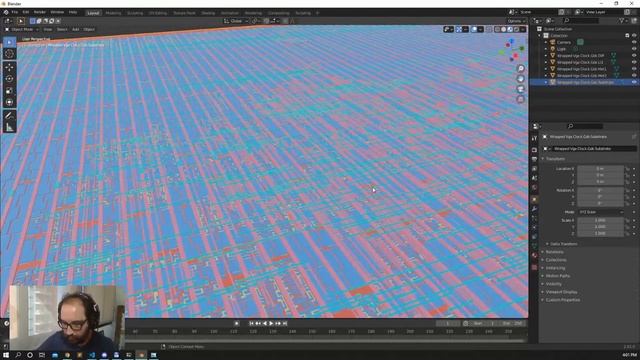Open the Render menu
The image size is (640, 360).
pos(40,12)
